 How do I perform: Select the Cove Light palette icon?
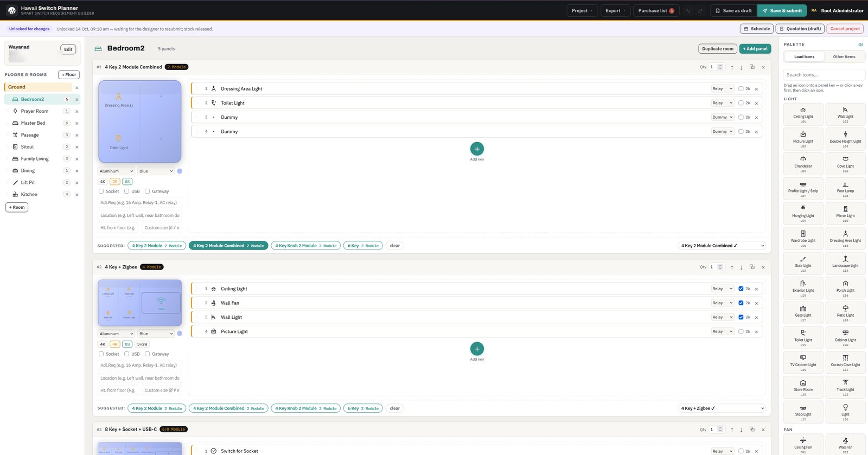(845, 164)
